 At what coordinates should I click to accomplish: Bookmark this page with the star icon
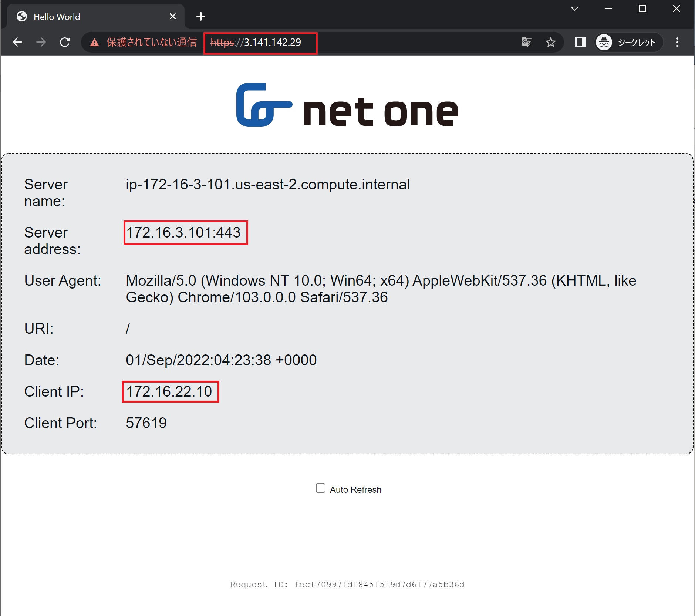(x=551, y=42)
